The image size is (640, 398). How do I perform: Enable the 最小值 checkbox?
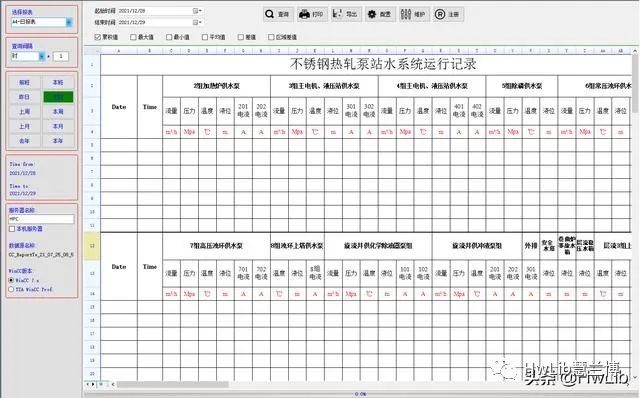[169, 37]
